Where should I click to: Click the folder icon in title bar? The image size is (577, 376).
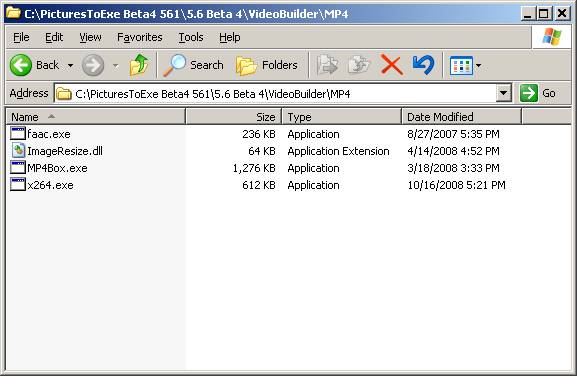coord(13,13)
